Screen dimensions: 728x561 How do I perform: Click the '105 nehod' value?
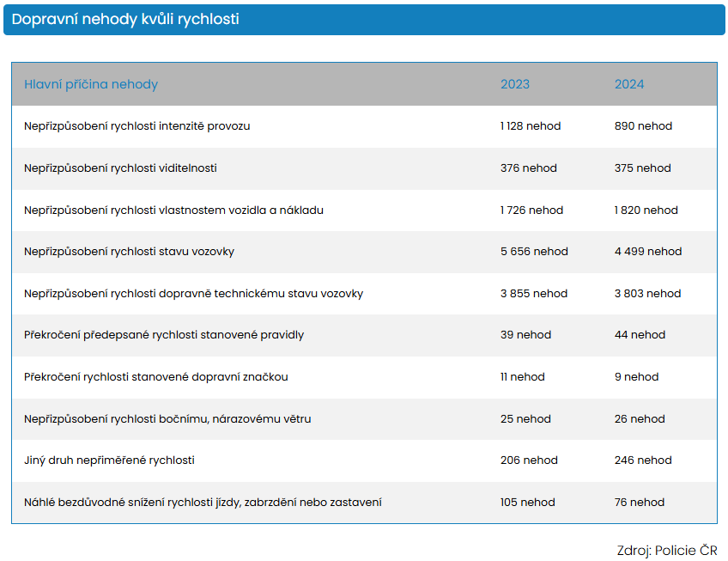click(x=528, y=503)
